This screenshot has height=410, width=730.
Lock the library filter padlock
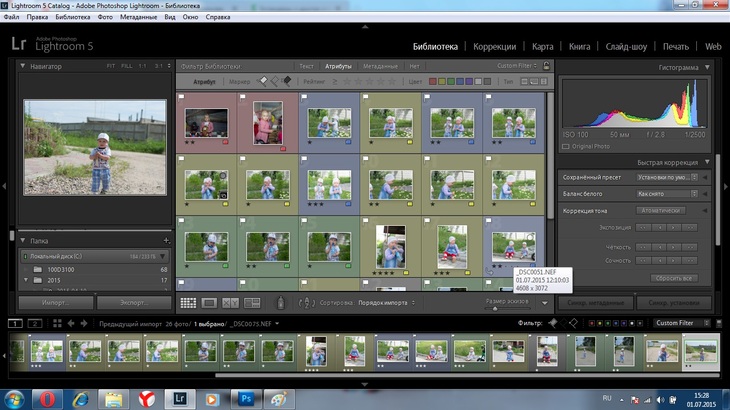pyautogui.click(x=547, y=66)
